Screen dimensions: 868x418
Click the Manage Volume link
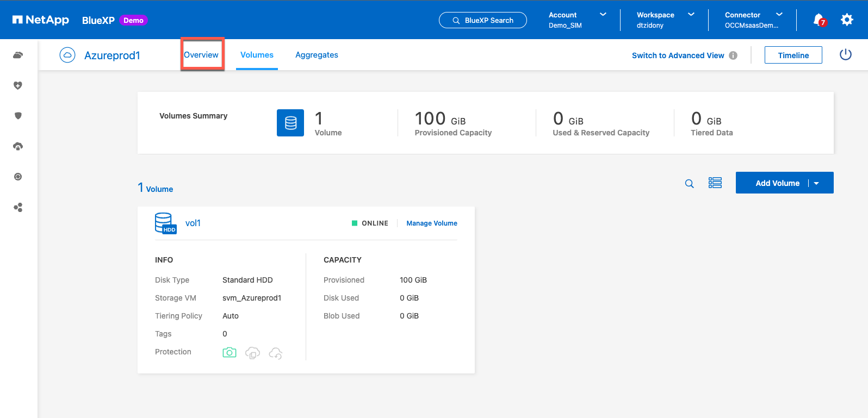coord(432,223)
